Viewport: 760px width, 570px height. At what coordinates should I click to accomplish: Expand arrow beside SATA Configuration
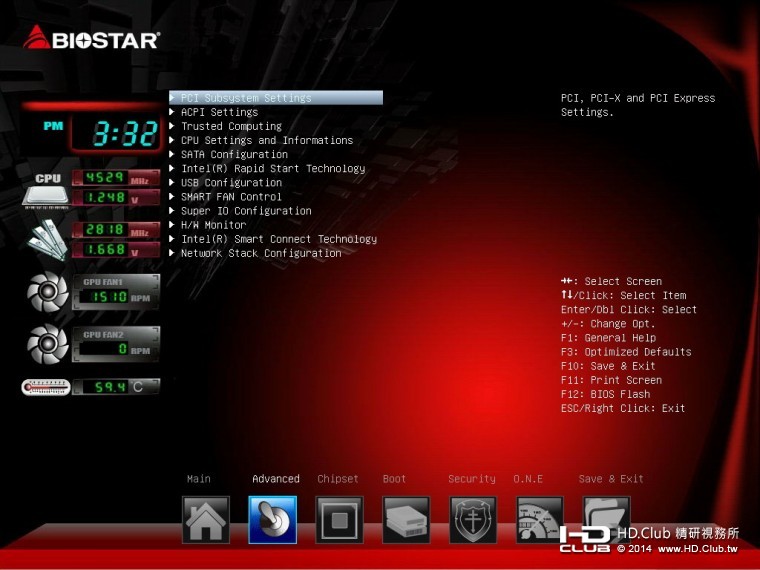tap(172, 154)
